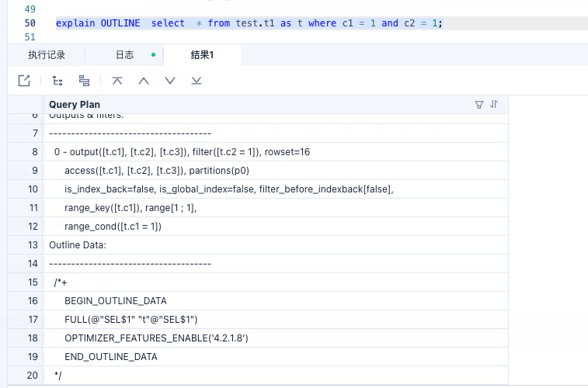Sort the Query Plan column
588x388 pixels.
click(493, 105)
